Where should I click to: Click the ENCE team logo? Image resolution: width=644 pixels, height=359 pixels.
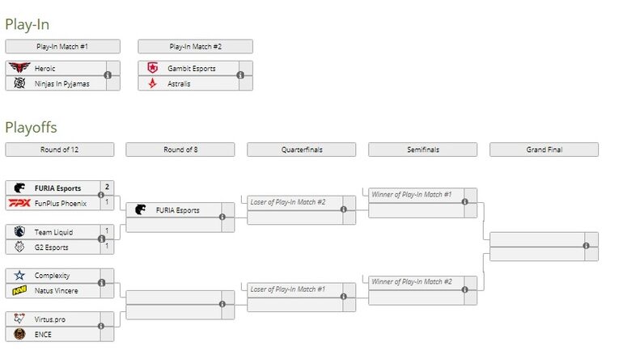coord(19,334)
